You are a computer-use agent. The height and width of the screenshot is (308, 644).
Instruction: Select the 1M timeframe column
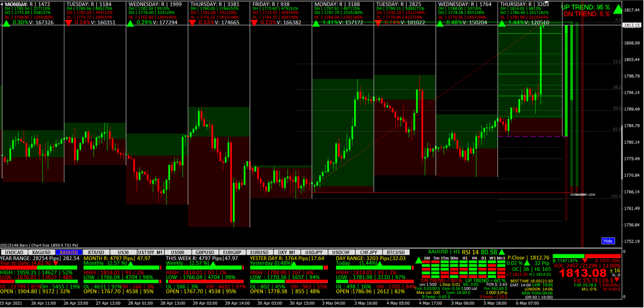pyautogui.click(x=427, y=258)
